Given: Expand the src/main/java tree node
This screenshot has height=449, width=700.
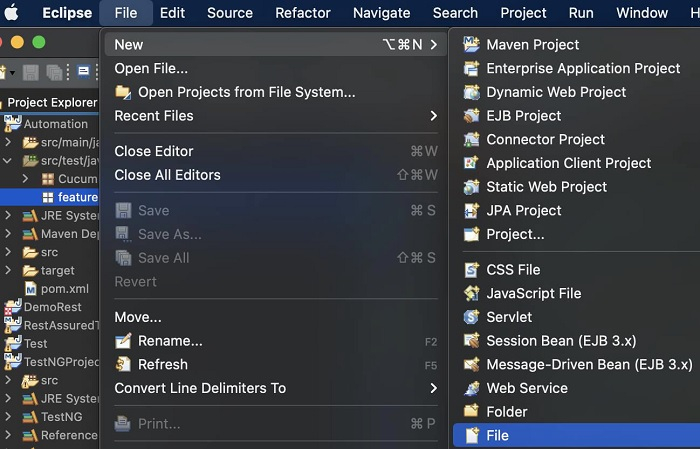Looking at the screenshot, I should pos(9,142).
